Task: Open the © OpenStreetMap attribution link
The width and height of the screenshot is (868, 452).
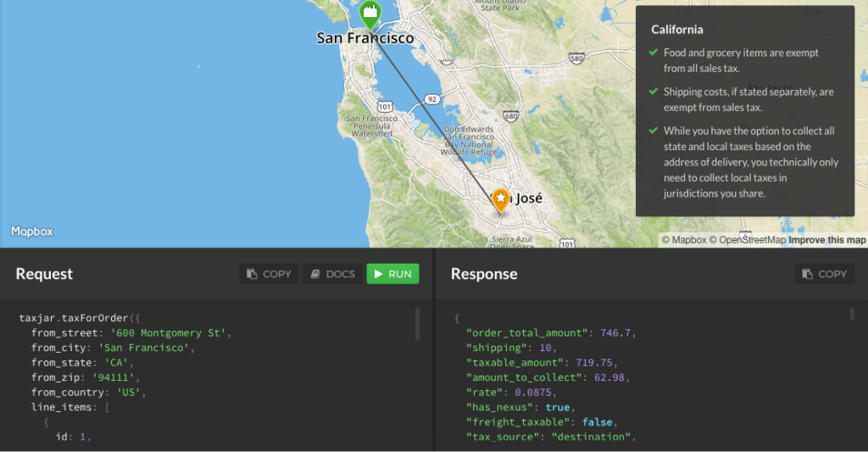Action: click(x=748, y=240)
